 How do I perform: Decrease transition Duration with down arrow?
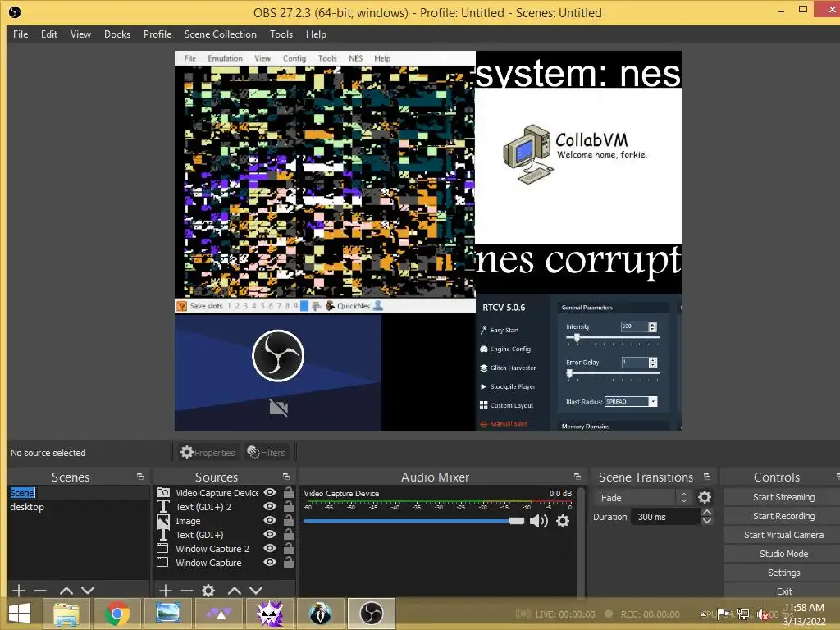click(707, 521)
